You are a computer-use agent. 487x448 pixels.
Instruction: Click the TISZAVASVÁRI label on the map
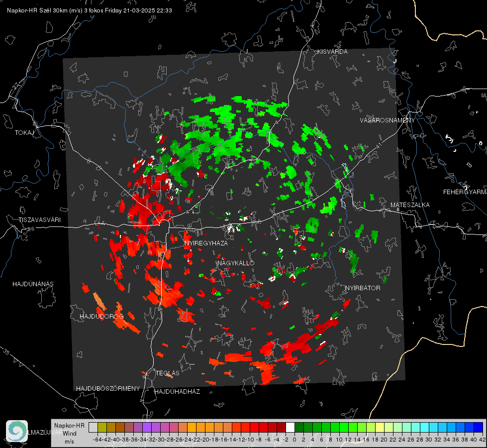click(39, 220)
